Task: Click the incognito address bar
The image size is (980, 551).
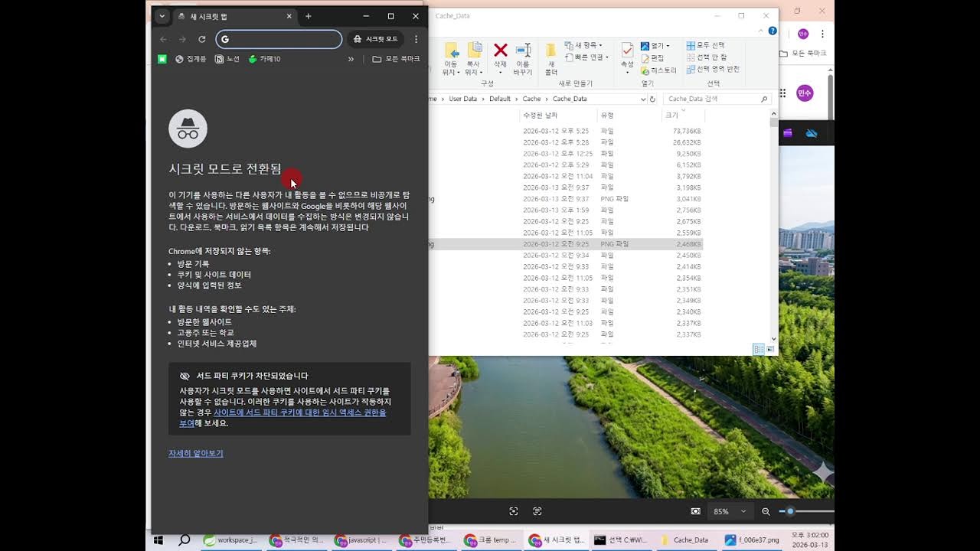Action: pyautogui.click(x=279, y=39)
